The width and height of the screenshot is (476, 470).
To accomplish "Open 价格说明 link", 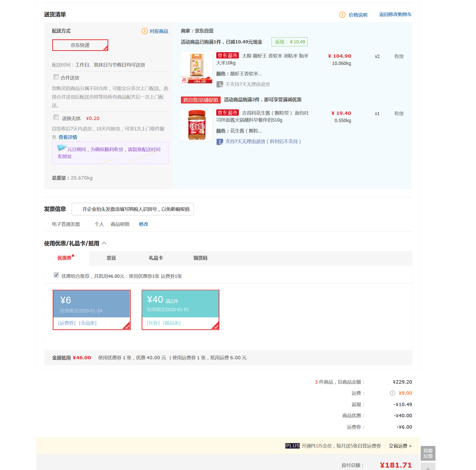I will pyautogui.click(x=358, y=15).
